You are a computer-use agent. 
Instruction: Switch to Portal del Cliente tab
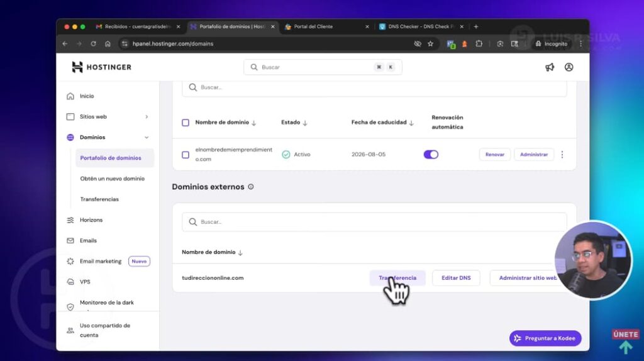[x=326, y=26]
